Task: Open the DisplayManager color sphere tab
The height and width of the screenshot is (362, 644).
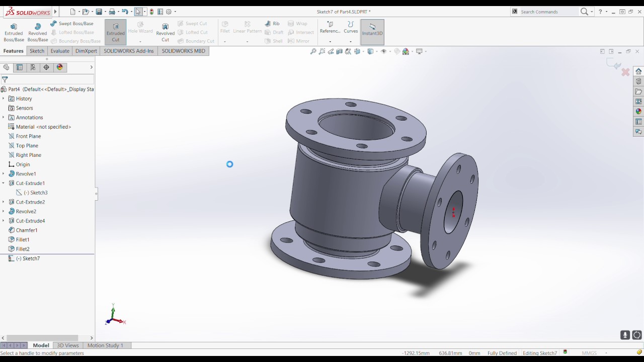Action: point(60,67)
